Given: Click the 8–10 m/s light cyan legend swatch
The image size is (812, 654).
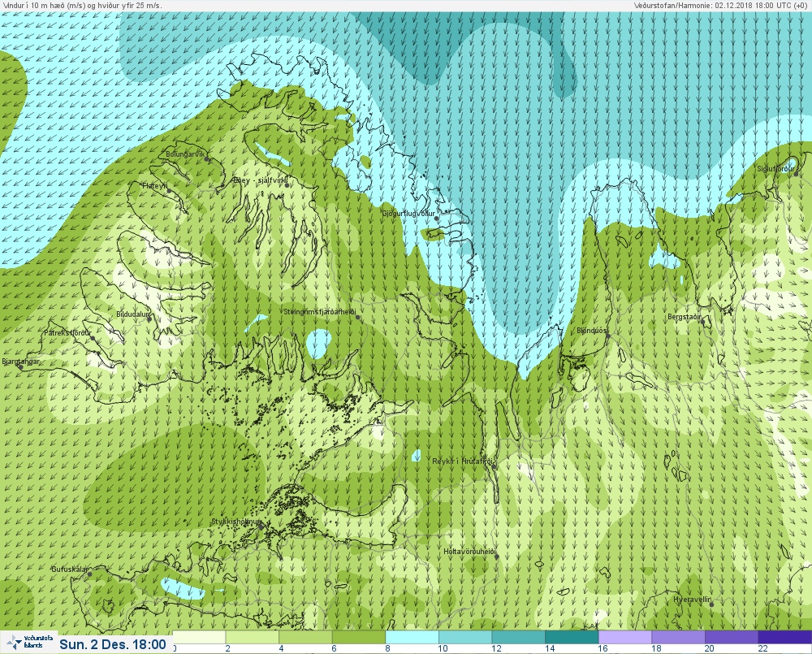Looking at the screenshot, I should tap(412, 637).
